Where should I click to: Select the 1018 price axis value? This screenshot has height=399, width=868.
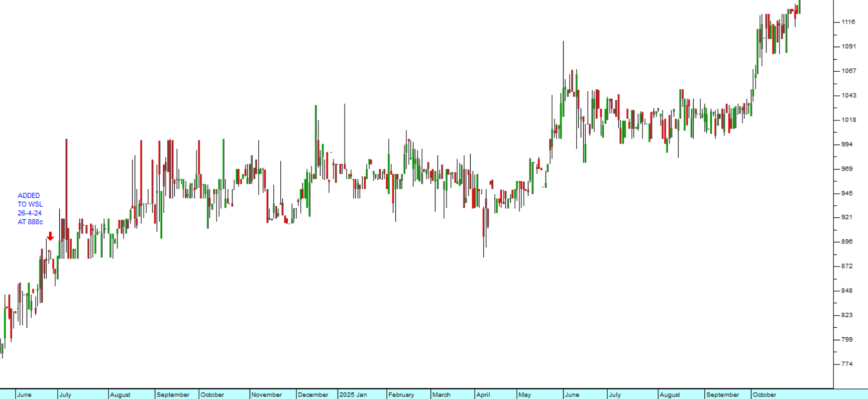point(848,120)
